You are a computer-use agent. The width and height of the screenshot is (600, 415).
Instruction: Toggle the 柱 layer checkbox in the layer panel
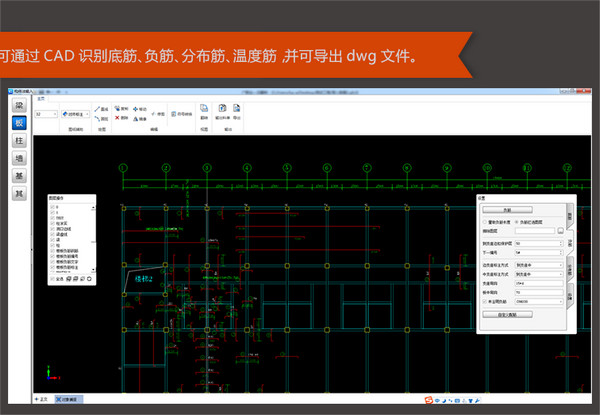pos(52,245)
